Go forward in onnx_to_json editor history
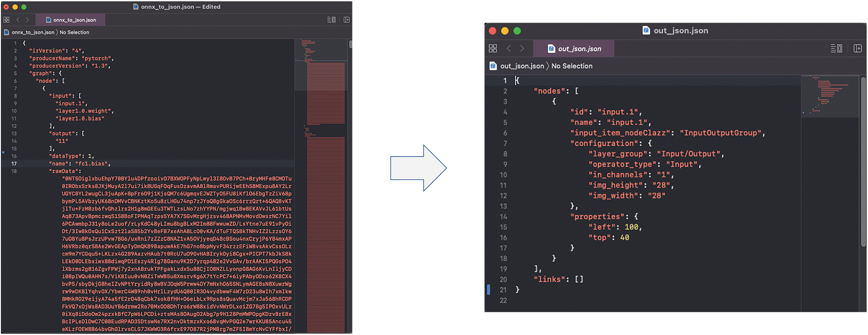 click(x=27, y=20)
